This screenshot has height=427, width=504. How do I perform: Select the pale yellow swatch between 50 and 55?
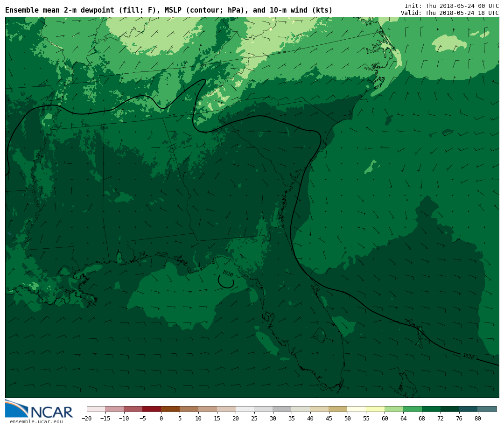point(357,409)
